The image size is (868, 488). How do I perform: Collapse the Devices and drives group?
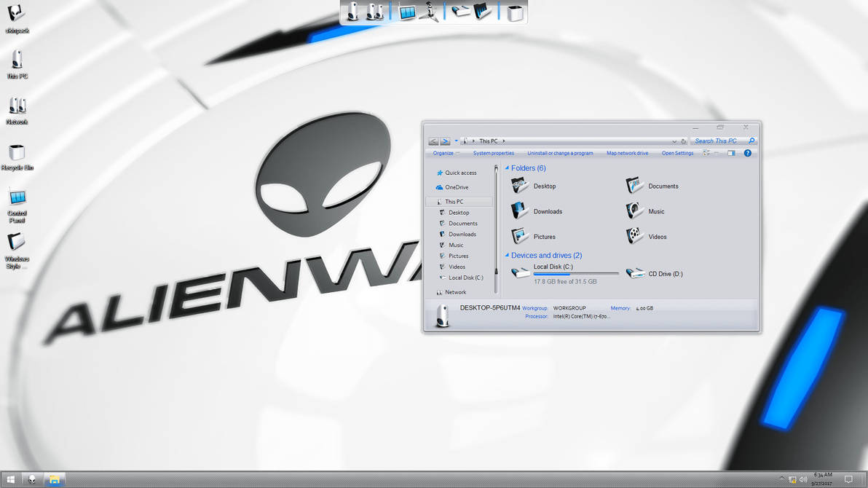click(508, 256)
